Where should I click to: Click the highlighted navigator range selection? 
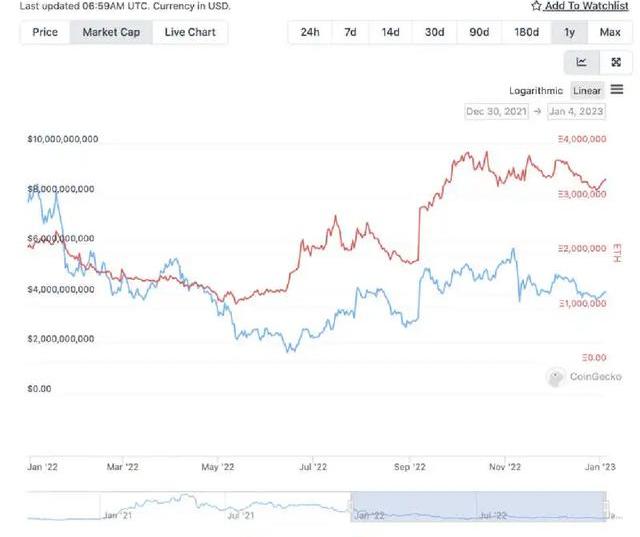click(x=478, y=506)
